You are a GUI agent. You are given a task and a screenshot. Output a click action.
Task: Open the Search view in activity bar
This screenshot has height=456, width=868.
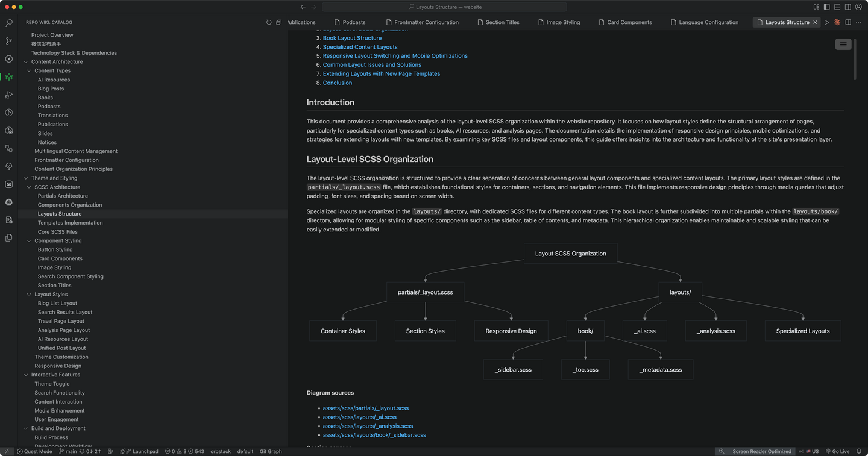[8, 23]
